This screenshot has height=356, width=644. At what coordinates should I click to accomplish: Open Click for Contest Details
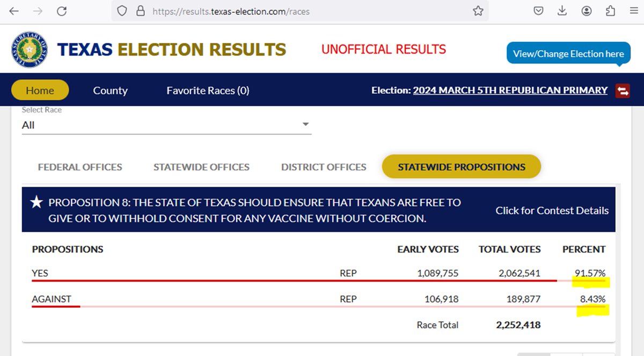click(x=552, y=210)
